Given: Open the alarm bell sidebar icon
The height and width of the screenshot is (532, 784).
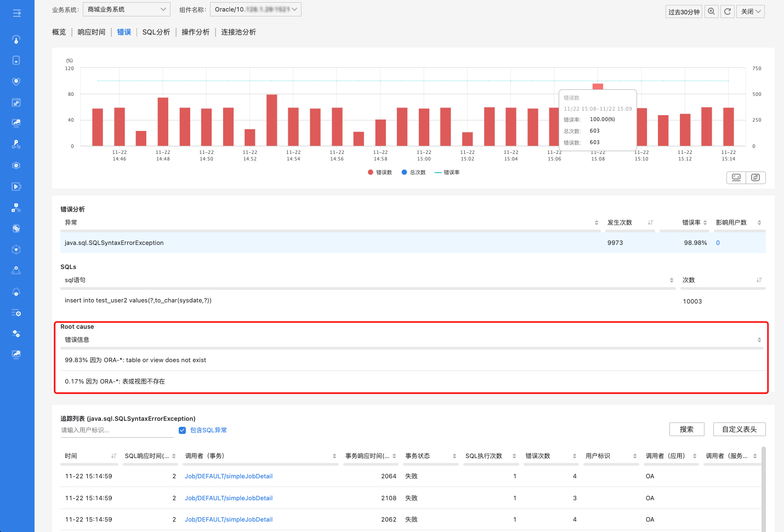Looking at the screenshot, I should pos(16,291).
